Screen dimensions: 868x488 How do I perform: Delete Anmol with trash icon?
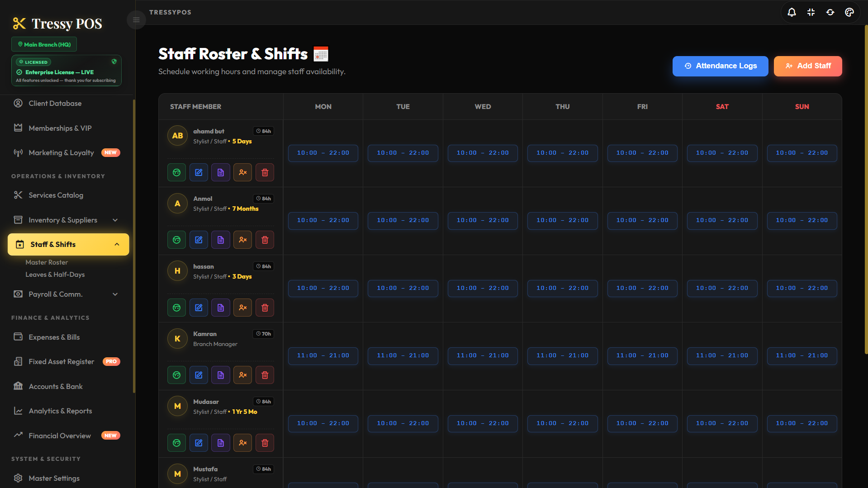(265, 240)
